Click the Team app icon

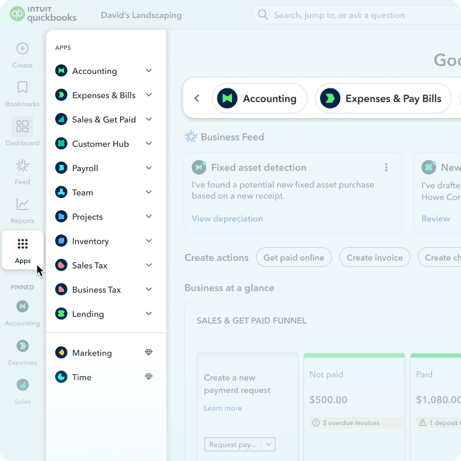(x=61, y=192)
